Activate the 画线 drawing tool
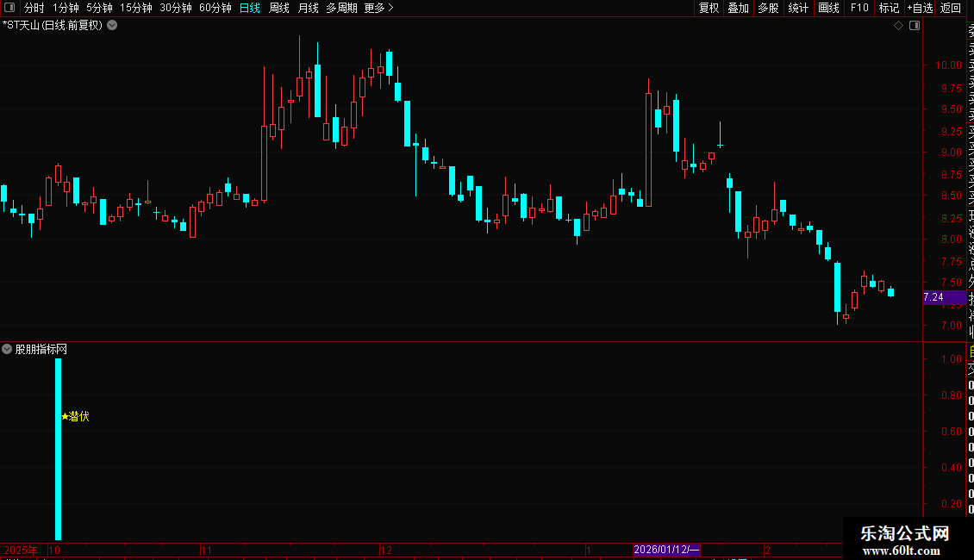Image resolution: width=974 pixels, height=560 pixels. (x=828, y=8)
